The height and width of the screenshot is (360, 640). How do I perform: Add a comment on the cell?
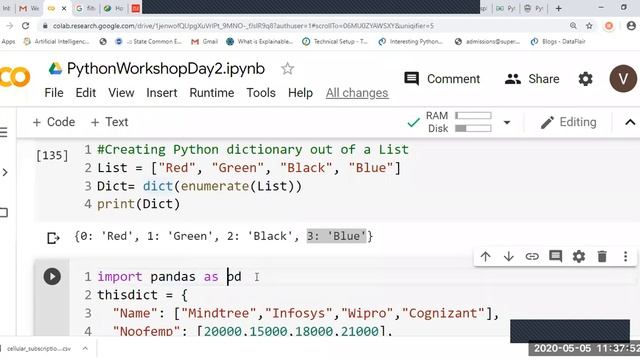[x=556, y=256]
